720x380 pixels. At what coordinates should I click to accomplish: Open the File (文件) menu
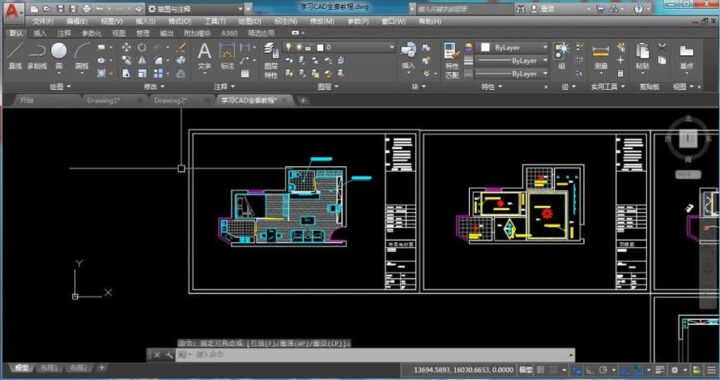click(x=43, y=21)
